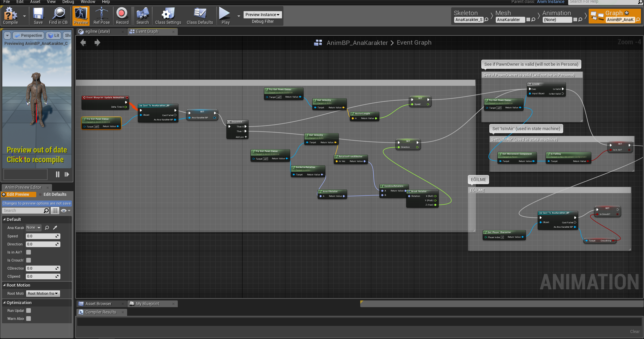Viewport: 644px width, 339px height.
Task: Click Find in CB toolbar icon
Action: tap(58, 16)
